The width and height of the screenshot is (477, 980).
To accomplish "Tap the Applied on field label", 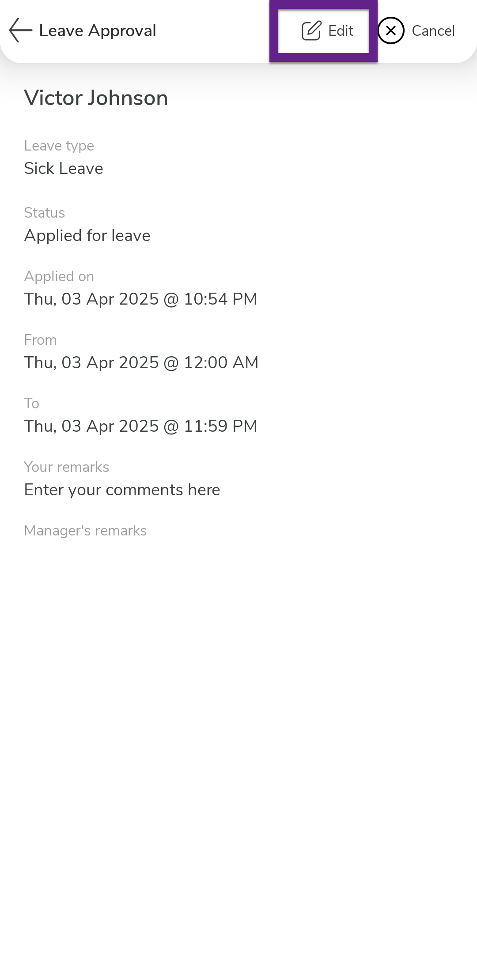I will tap(59, 276).
